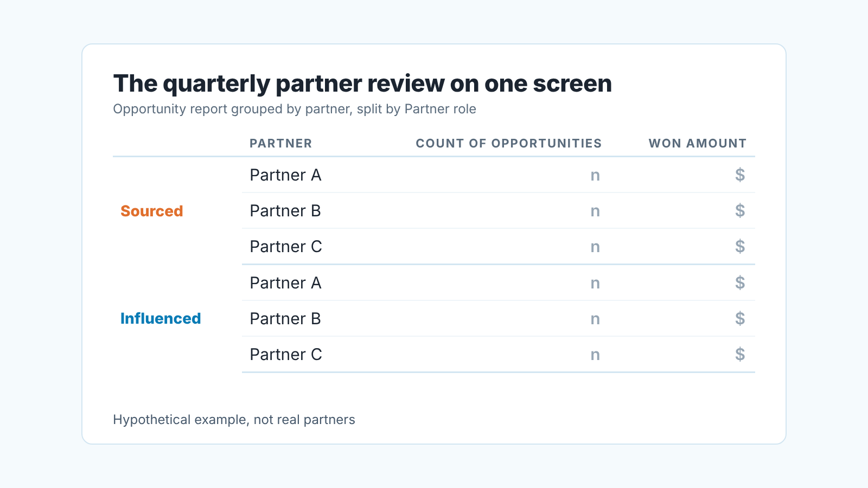Click the COUNT OF OPPORTUNITIES column header
Viewport: 868px width, 488px height.
point(509,144)
